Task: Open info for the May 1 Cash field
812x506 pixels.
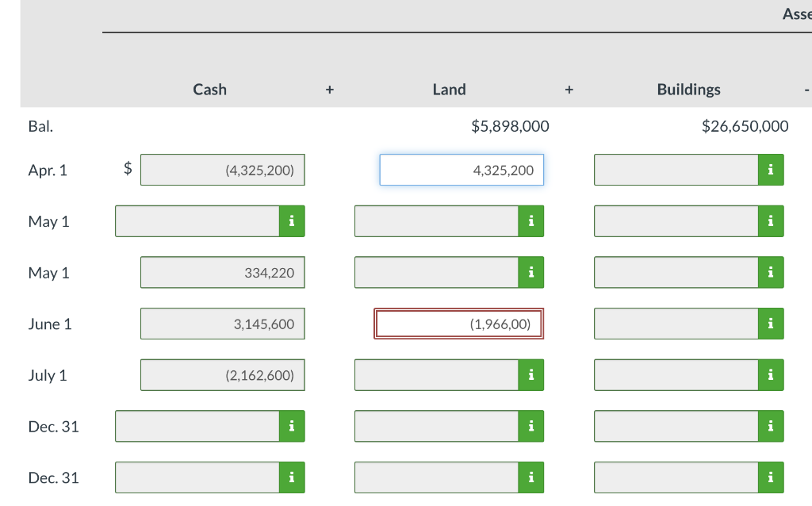Action: coord(291,221)
